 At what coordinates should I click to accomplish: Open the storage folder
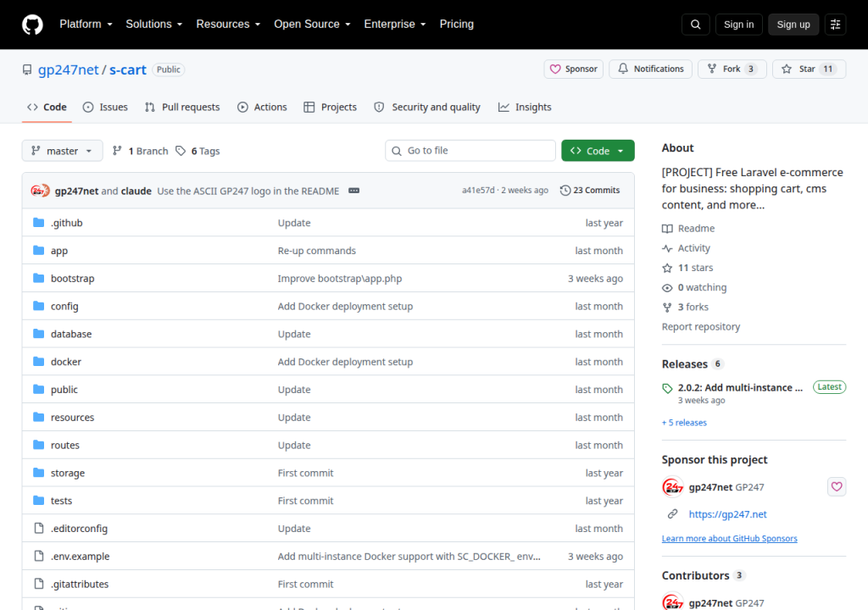(x=68, y=473)
